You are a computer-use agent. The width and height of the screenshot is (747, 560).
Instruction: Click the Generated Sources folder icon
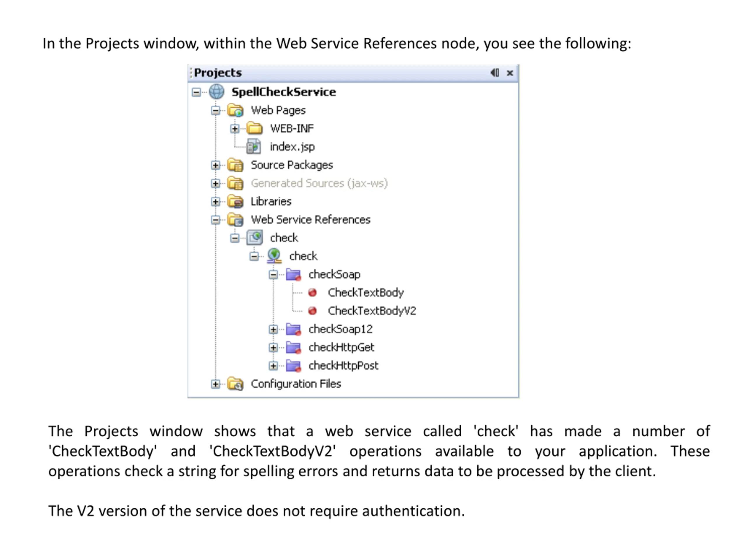(235, 183)
